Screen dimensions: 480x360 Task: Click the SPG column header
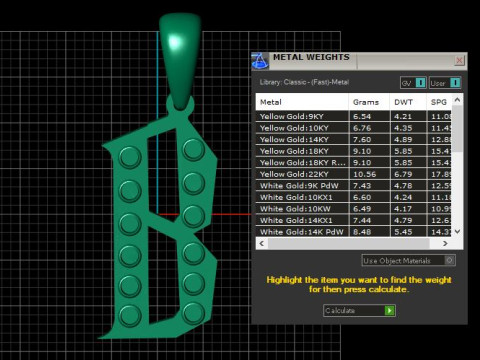[439, 102]
